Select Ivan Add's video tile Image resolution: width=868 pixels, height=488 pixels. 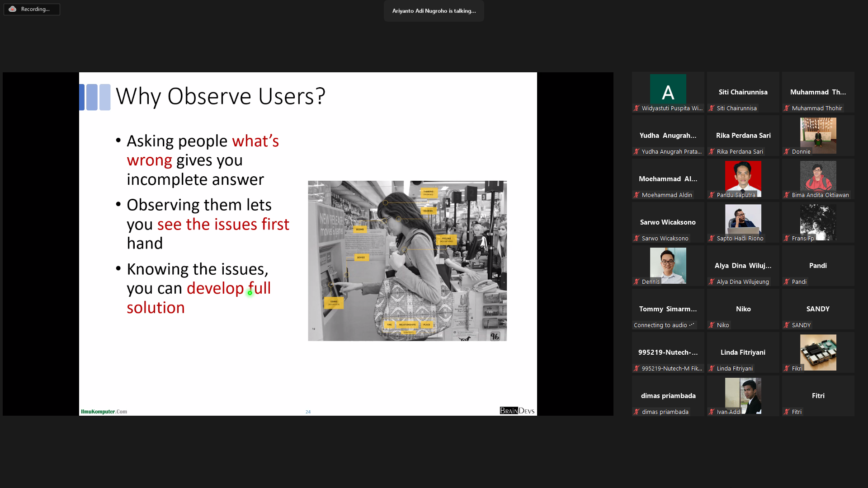tap(743, 395)
